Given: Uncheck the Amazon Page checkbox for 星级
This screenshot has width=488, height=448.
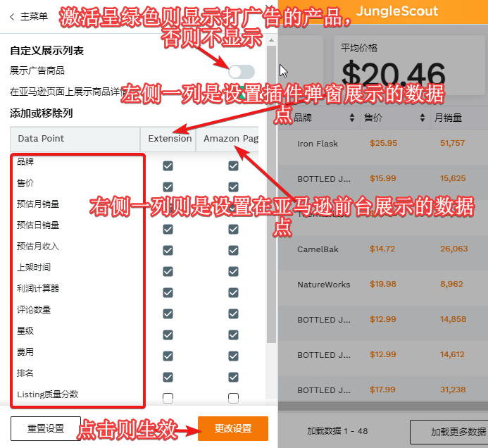Looking at the screenshot, I should 234,335.
